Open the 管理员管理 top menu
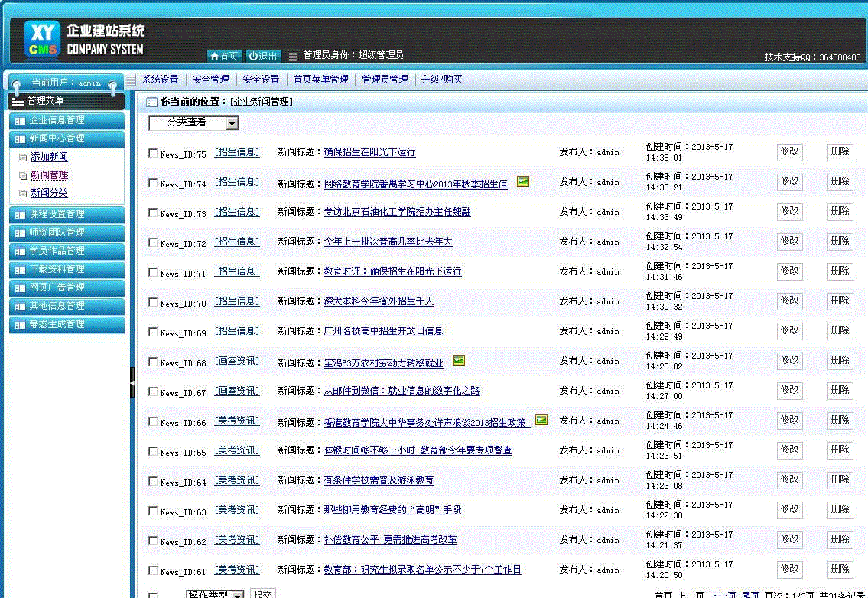The image size is (868, 598). [x=385, y=80]
